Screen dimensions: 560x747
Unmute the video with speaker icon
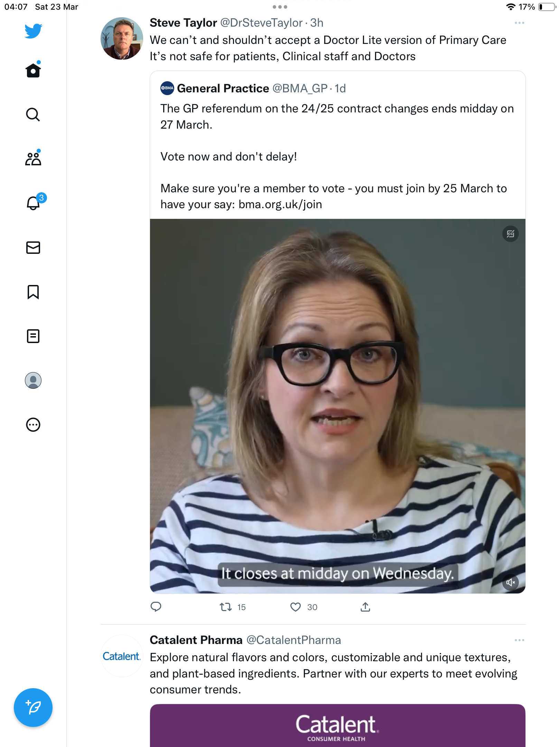(511, 582)
